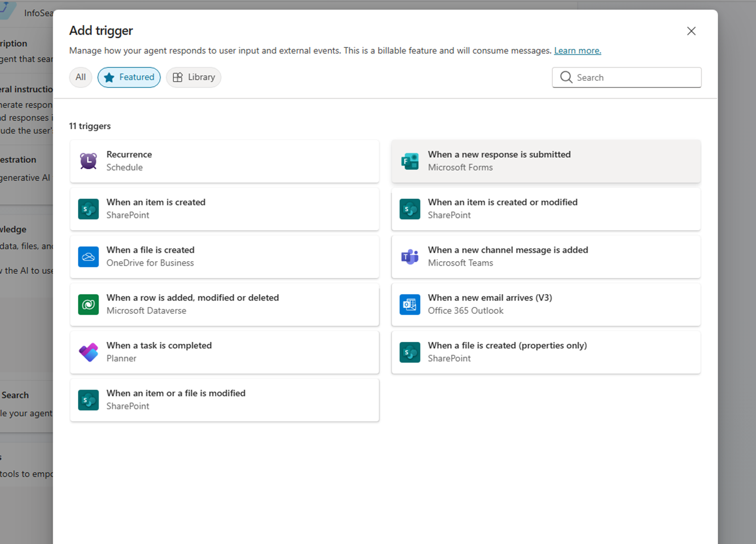Choose When a file is created (properties only)
Image resolution: width=756 pixels, height=544 pixels.
[x=546, y=353]
